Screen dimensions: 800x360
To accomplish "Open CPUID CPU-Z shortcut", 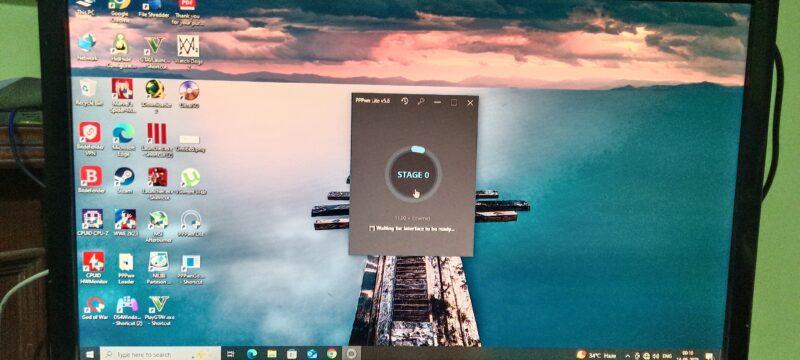I will 92,223.
